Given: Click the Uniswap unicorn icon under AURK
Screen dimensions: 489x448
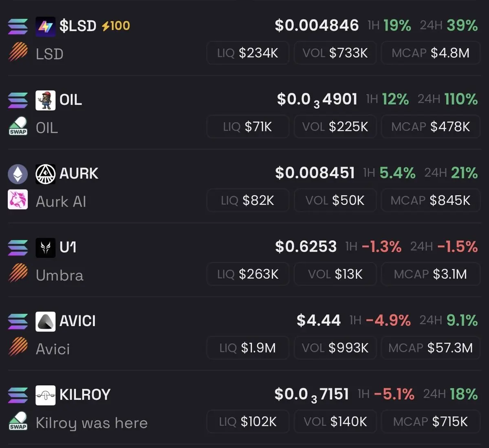Looking at the screenshot, I should click(18, 199).
